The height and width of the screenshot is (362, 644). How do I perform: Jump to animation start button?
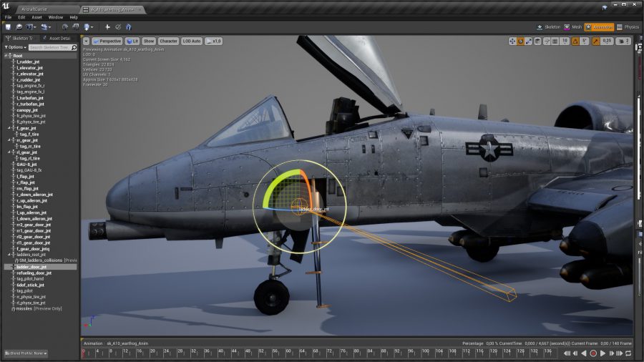coord(567,353)
